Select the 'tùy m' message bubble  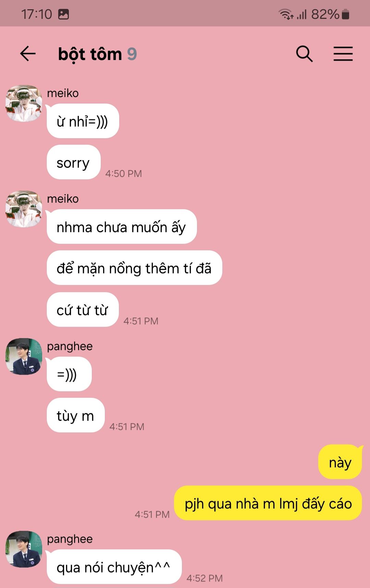click(x=76, y=415)
